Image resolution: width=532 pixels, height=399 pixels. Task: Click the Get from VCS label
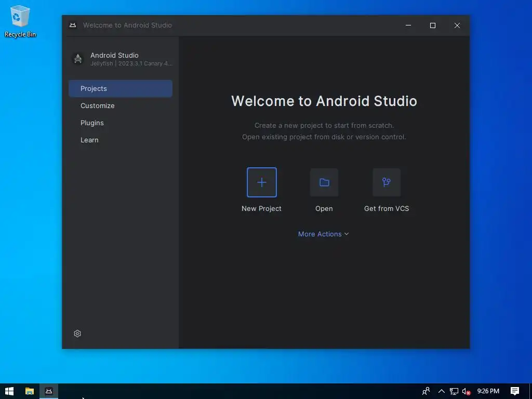387,208
